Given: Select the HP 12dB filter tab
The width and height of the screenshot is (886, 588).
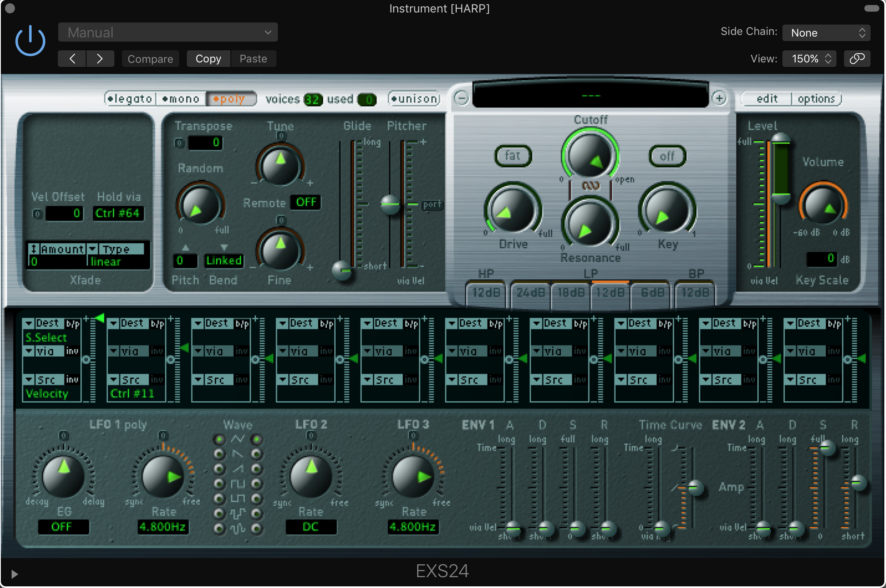Looking at the screenshot, I should point(485,293).
